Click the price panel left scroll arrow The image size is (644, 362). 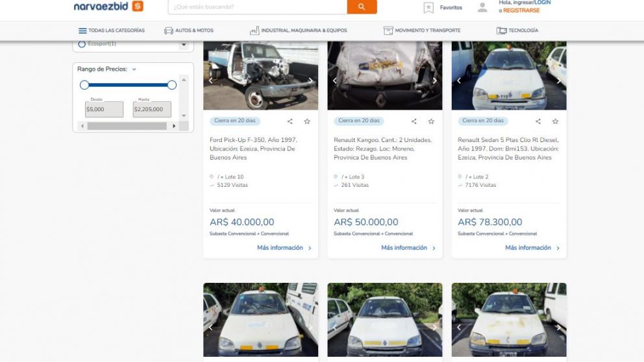tap(82, 126)
